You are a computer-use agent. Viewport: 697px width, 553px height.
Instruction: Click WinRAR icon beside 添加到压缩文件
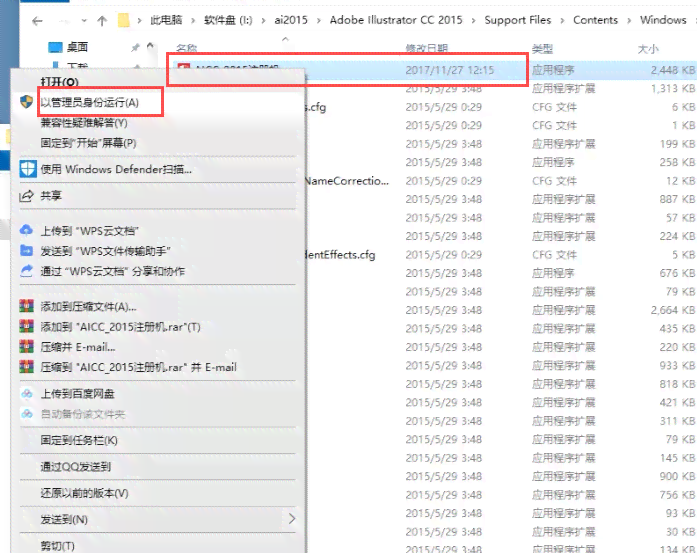pyautogui.click(x=27, y=306)
